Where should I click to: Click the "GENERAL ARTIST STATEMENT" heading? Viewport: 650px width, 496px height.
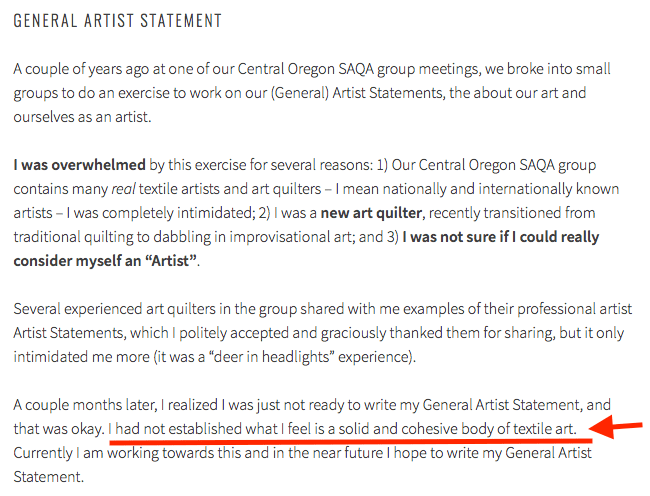coord(118,20)
